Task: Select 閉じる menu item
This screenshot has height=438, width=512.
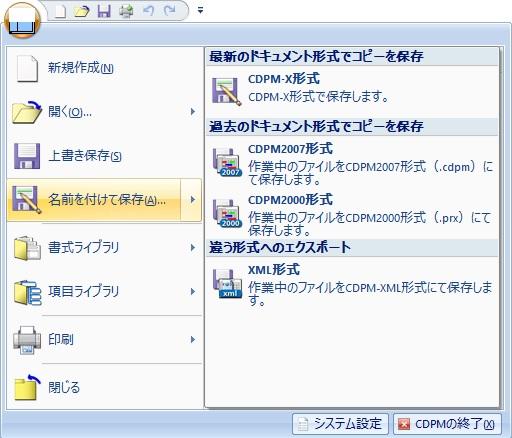Action: 104,387
